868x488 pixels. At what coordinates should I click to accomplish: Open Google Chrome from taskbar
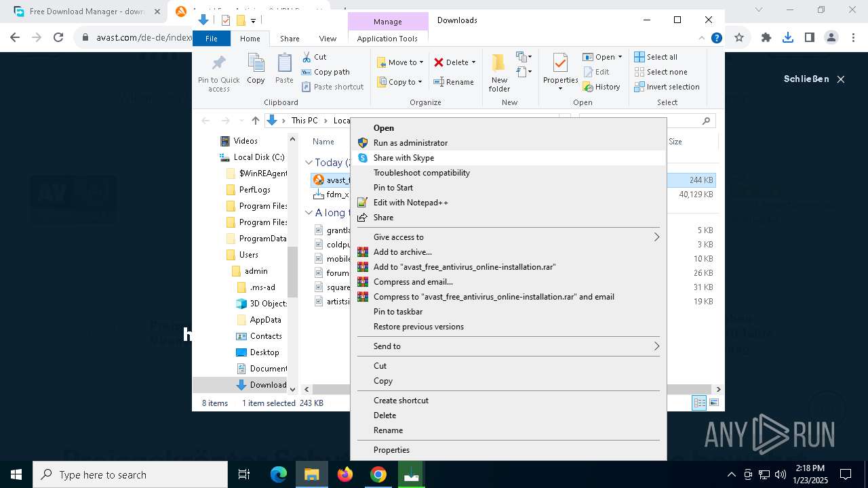point(378,474)
